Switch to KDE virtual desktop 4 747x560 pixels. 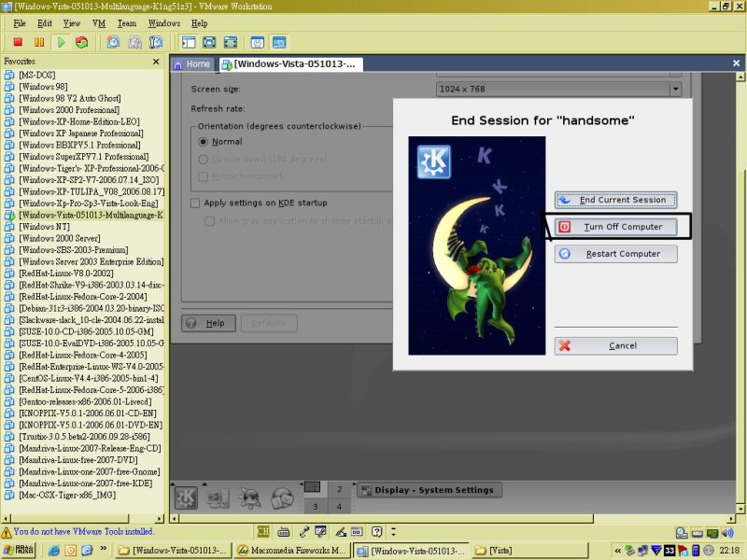pyautogui.click(x=339, y=507)
